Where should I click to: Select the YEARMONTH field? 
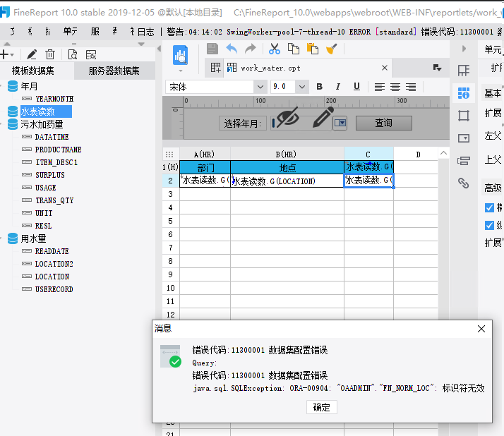coord(54,99)
